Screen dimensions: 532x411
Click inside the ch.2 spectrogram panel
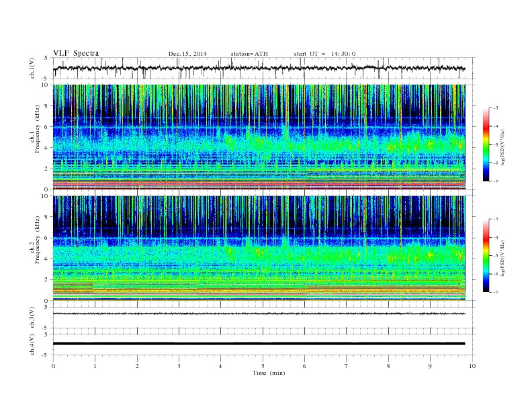259,248
